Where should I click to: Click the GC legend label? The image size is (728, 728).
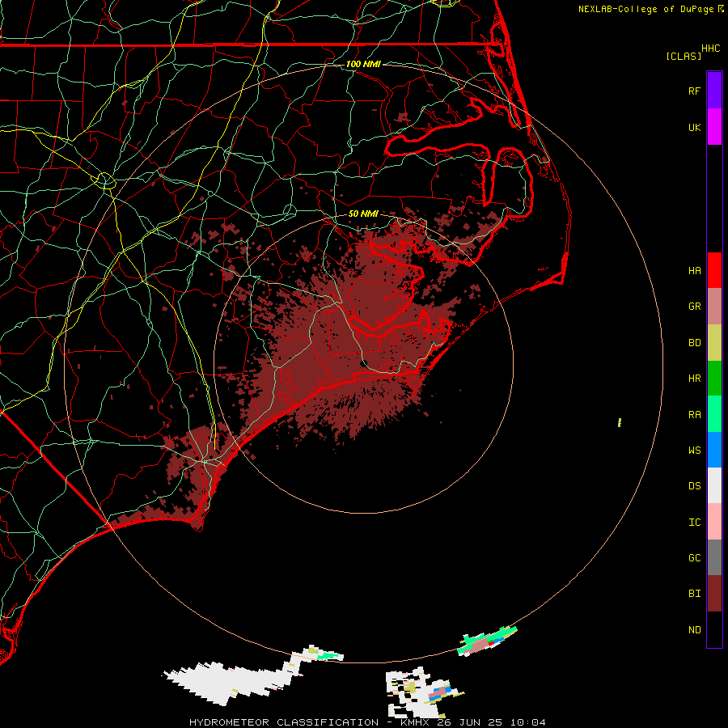(x=694, y=558)
